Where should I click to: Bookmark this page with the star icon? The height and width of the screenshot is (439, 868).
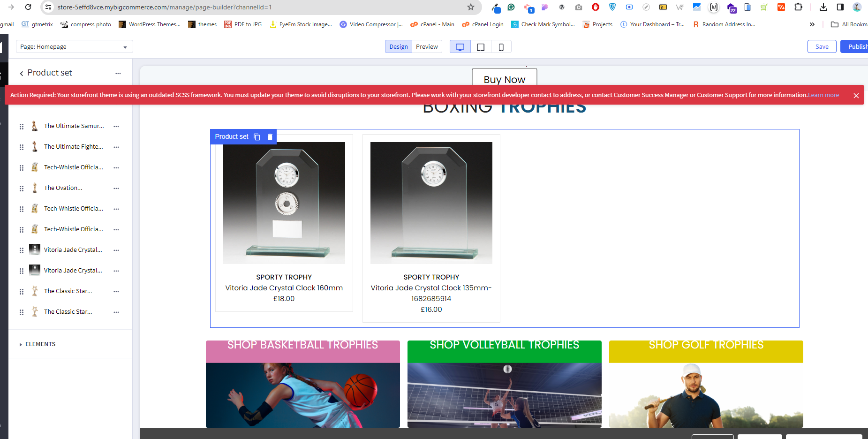point(471,7)
